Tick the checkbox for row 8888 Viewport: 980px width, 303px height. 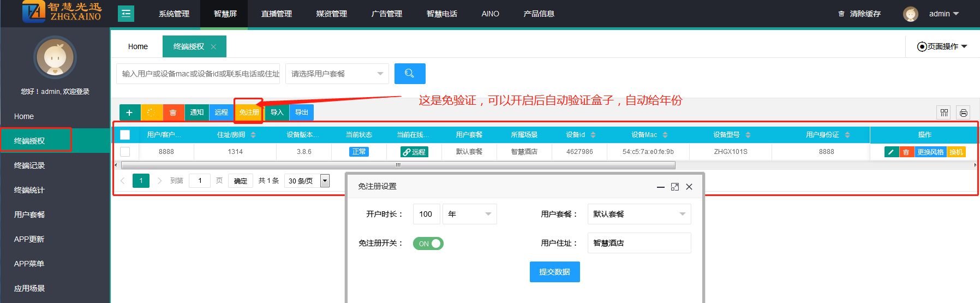pyautogui.click(x=125, y=152)
